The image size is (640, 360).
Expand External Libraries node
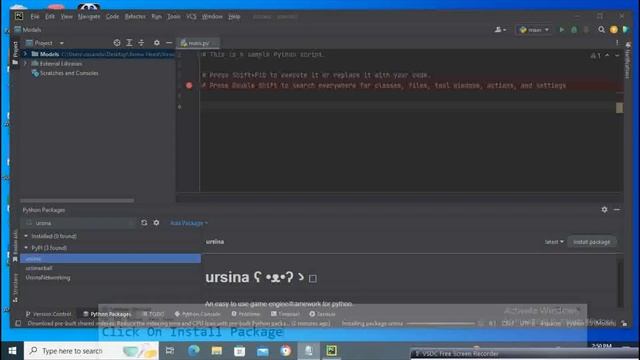pos(25,64)
